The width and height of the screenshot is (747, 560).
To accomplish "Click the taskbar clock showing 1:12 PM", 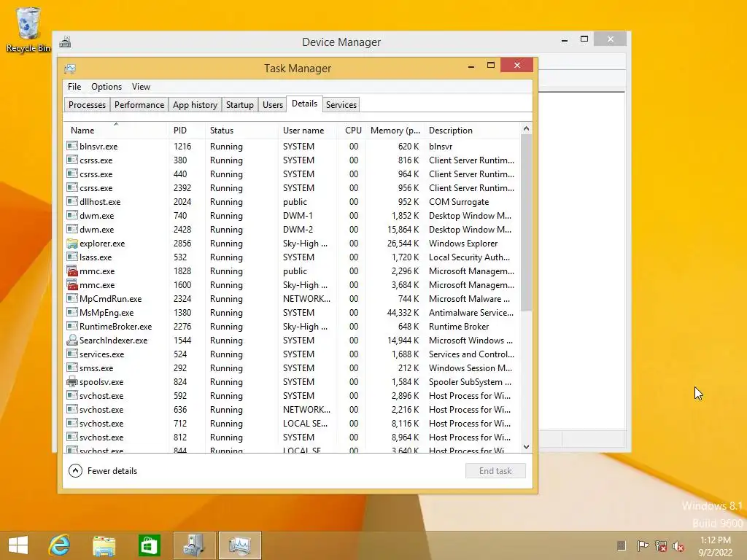I will [x=715, y=546].
